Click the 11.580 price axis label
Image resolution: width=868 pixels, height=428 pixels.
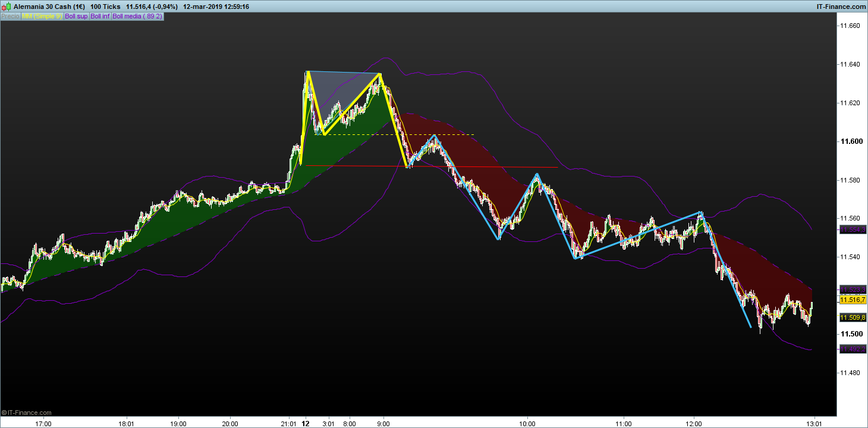[x=850, y=180]
